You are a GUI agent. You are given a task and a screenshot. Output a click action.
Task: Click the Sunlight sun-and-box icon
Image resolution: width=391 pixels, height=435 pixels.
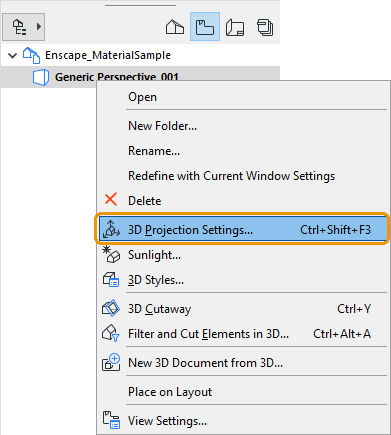pyautogui.click(x=111, y=254)
